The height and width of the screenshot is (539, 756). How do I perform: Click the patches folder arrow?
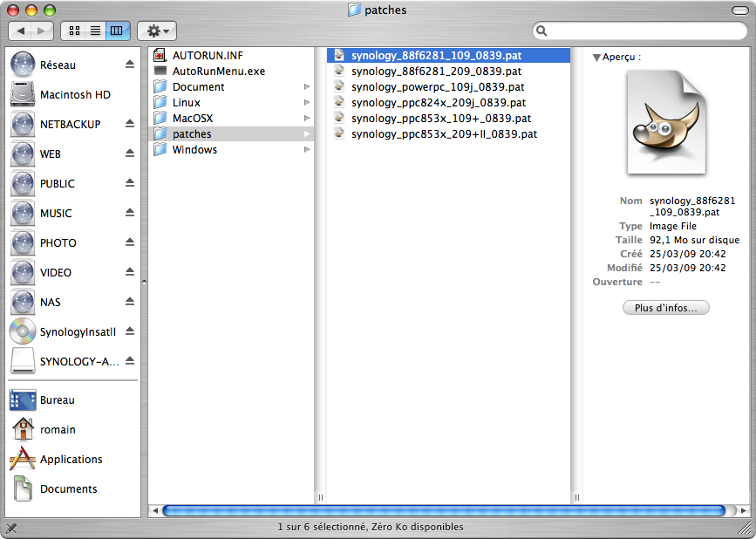pos(307,134)
